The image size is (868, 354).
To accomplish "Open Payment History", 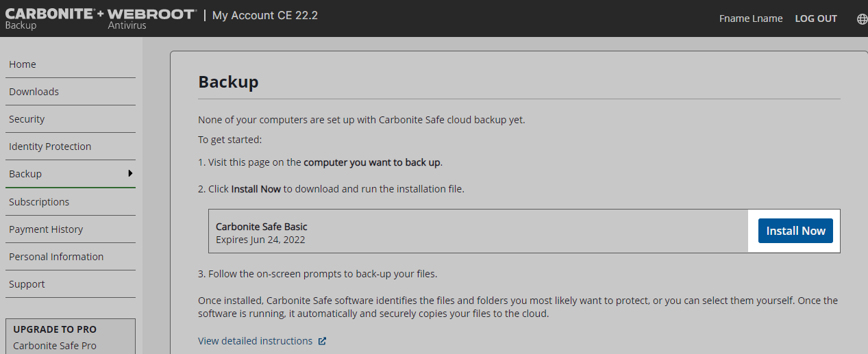I will click(46, 229).
